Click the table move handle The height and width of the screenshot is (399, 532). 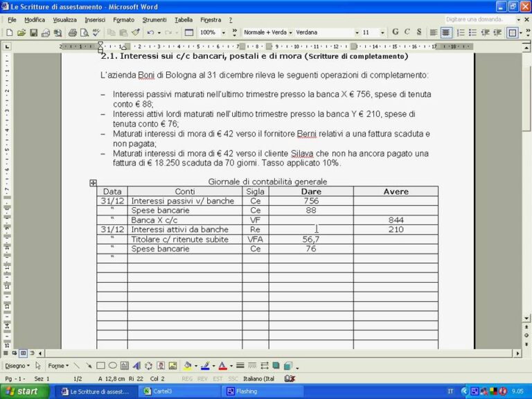[x=93, y=183]
